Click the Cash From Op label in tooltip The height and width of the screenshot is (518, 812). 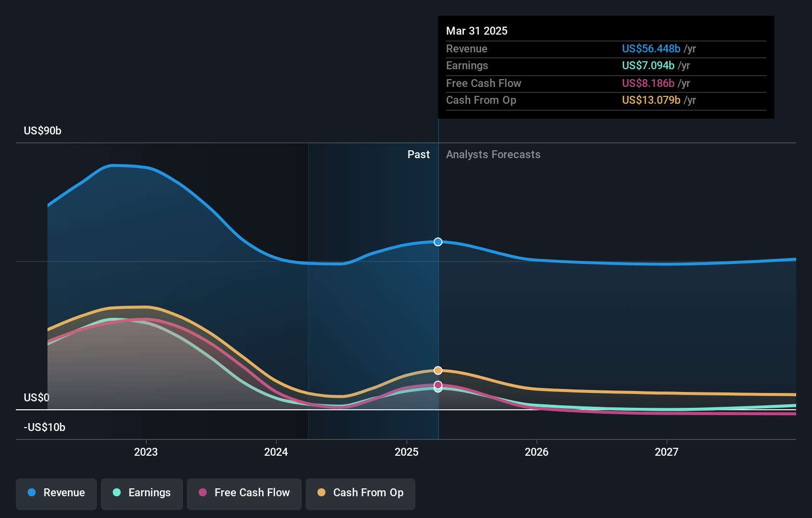(x=481, y=100)
